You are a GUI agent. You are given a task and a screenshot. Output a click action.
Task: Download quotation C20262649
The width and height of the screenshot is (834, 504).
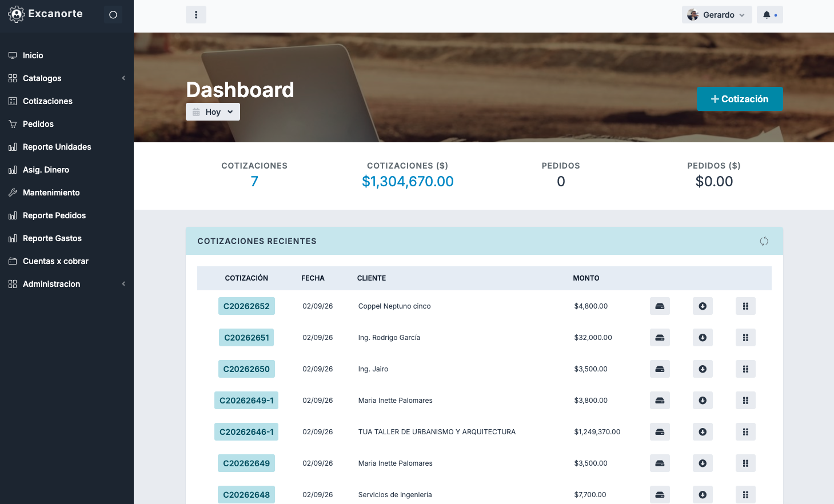(703, 463)
